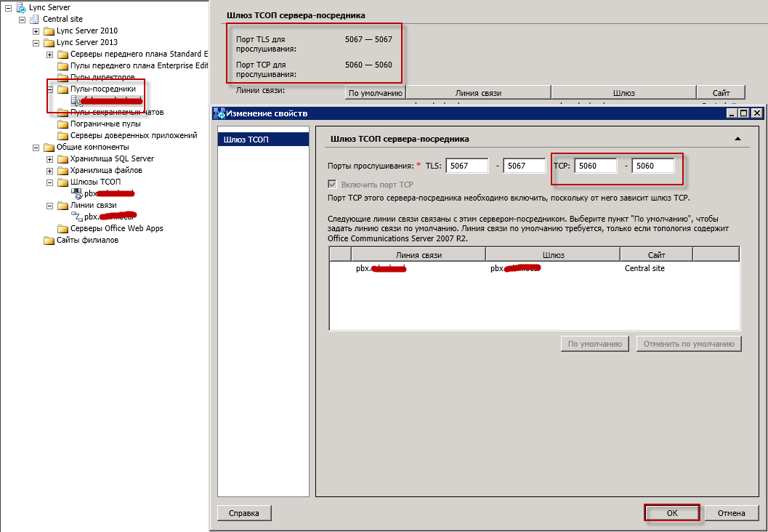Click the Линия связи column header in dialog
The height and width of the screenshot is (532, 768).
(418, 254)
